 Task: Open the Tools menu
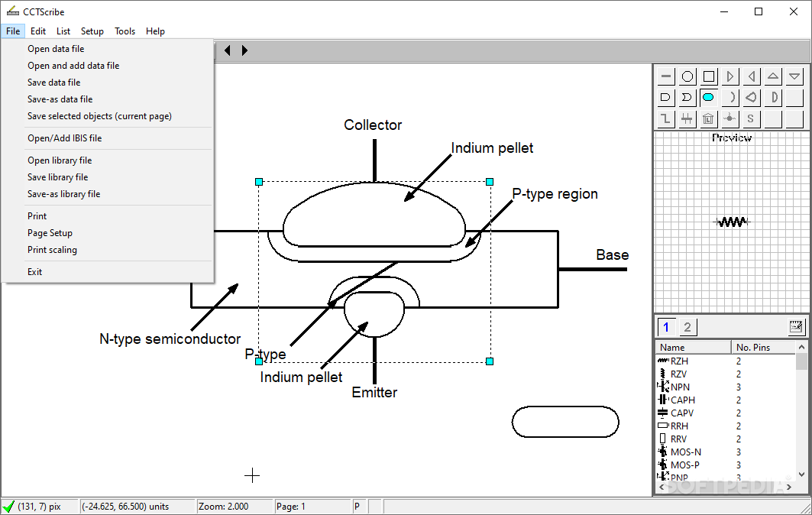click(x=125, y=31)
